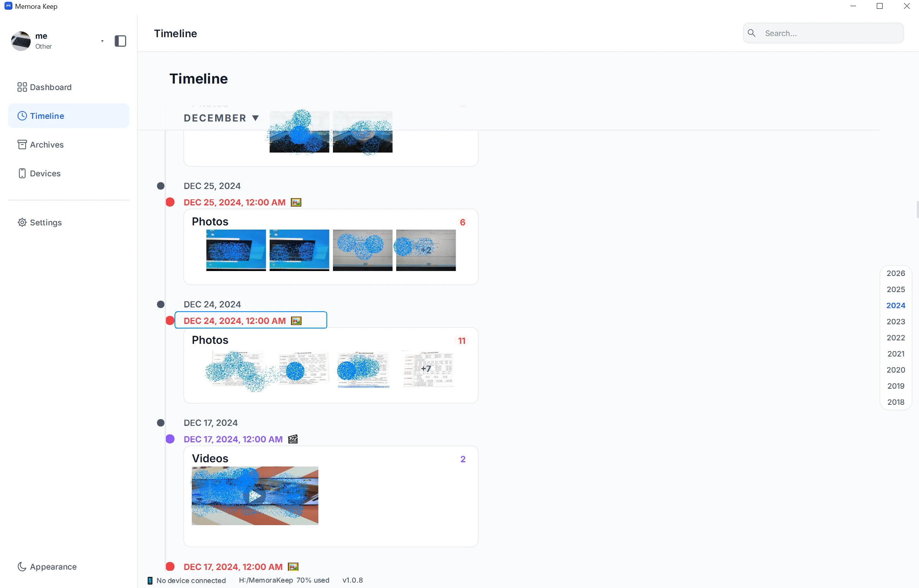Select Timeline in the sidebar
The image size is (919, 588).
pyautogui.click(x=68, y=116)
